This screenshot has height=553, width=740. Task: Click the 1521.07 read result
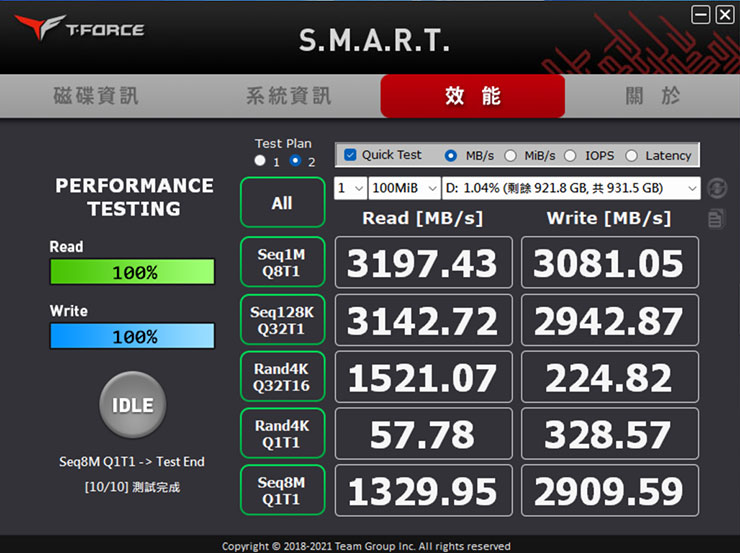pyautogui.click(x=423, y=377)
